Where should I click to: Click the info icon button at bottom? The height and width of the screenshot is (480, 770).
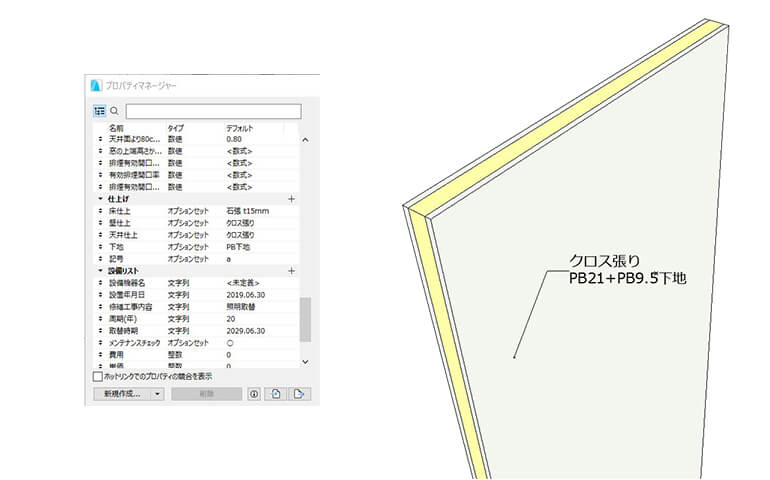254,394
